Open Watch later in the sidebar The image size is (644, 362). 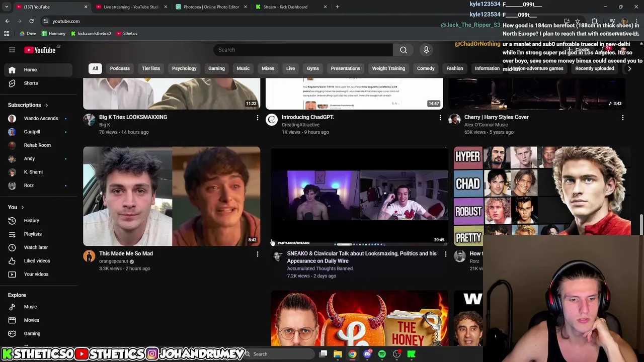tap(39, 247)
